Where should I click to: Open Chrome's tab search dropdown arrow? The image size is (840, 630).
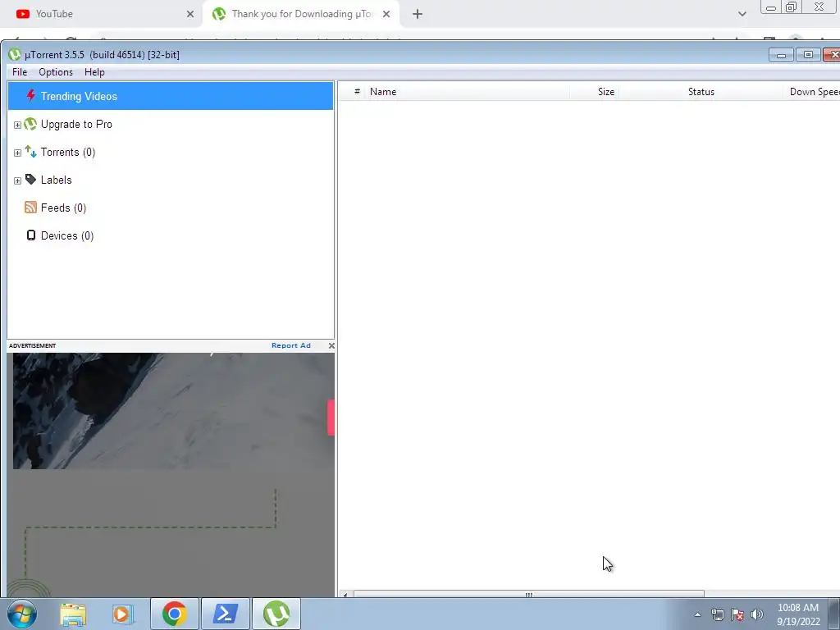pyautogui.click(x=742, y=14)
